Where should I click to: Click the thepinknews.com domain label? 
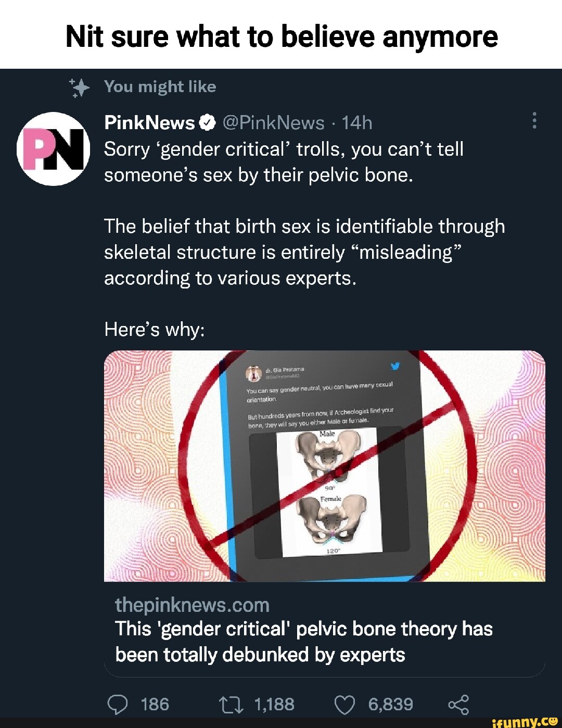[x=192, y=605]
